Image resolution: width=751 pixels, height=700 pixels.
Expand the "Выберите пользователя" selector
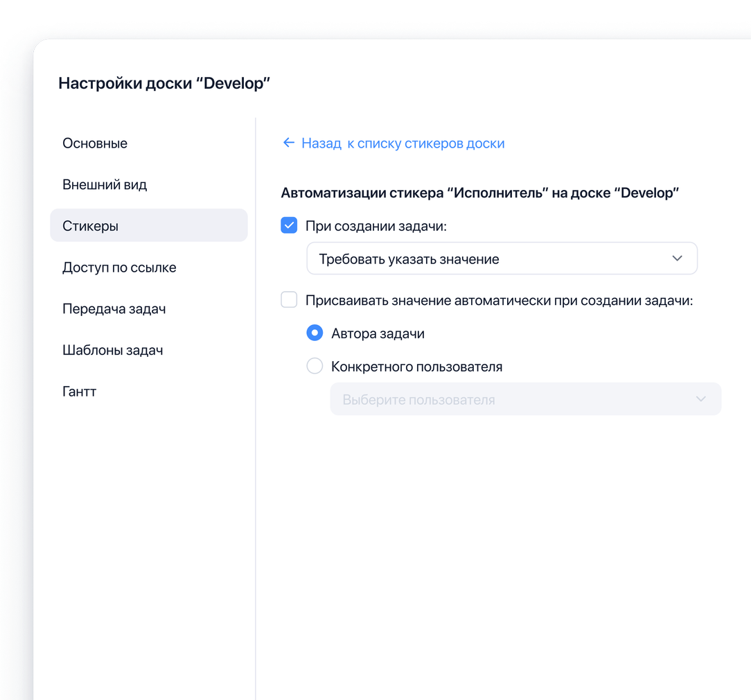pos(525,399)
